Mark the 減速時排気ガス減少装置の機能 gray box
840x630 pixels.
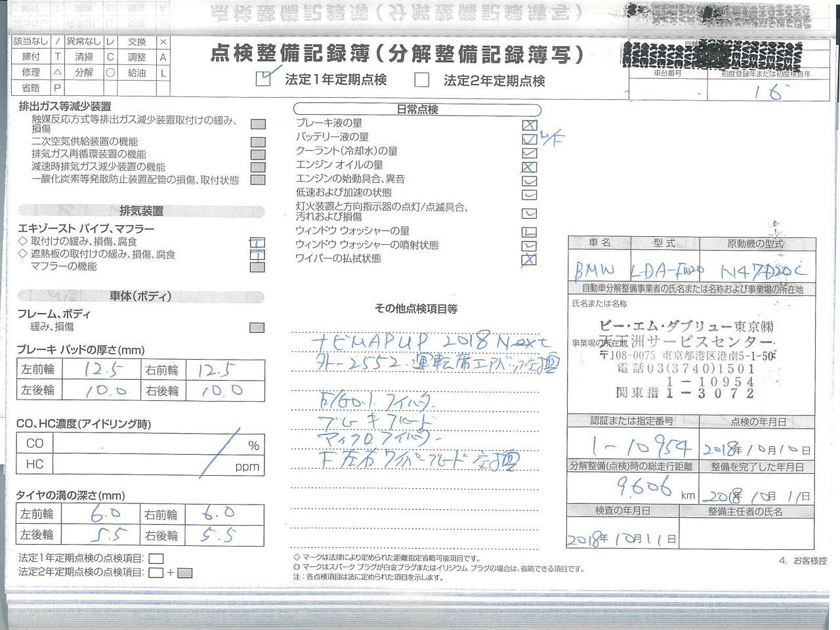258,167
